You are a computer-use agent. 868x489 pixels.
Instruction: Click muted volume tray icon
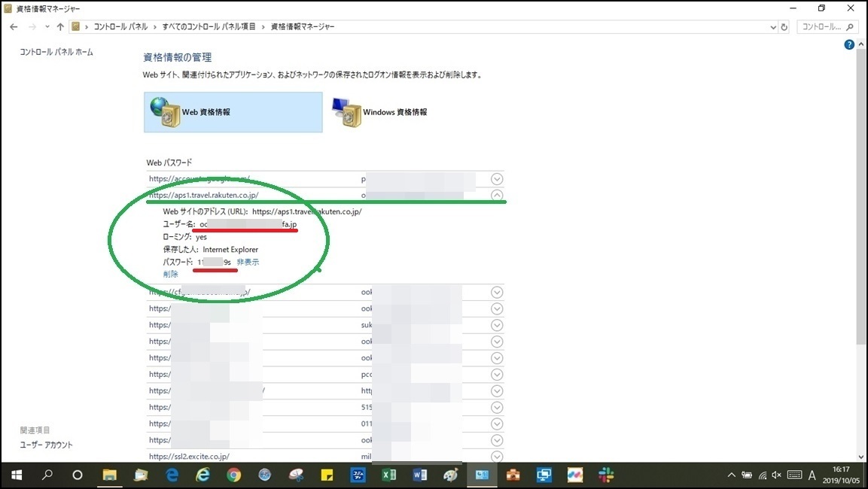(x=777, y=475)
